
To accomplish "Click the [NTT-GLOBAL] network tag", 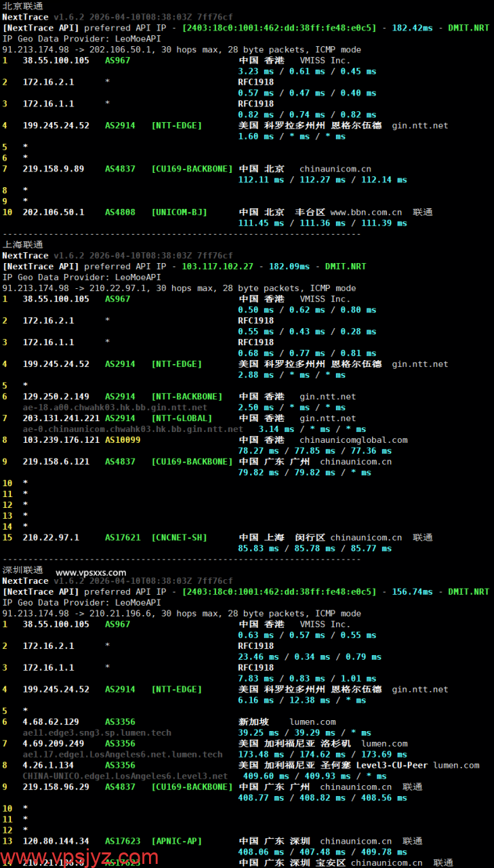I will [x=182, y=418].
